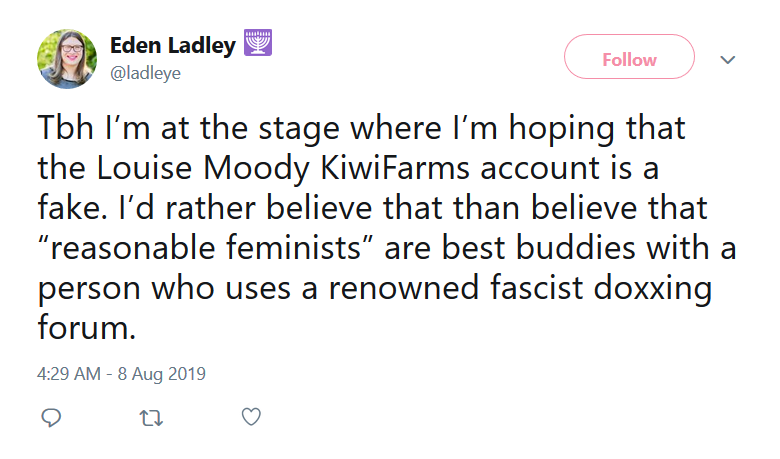
Task: Click the word "forum." ending the tweet
Action: coord(87,327)
